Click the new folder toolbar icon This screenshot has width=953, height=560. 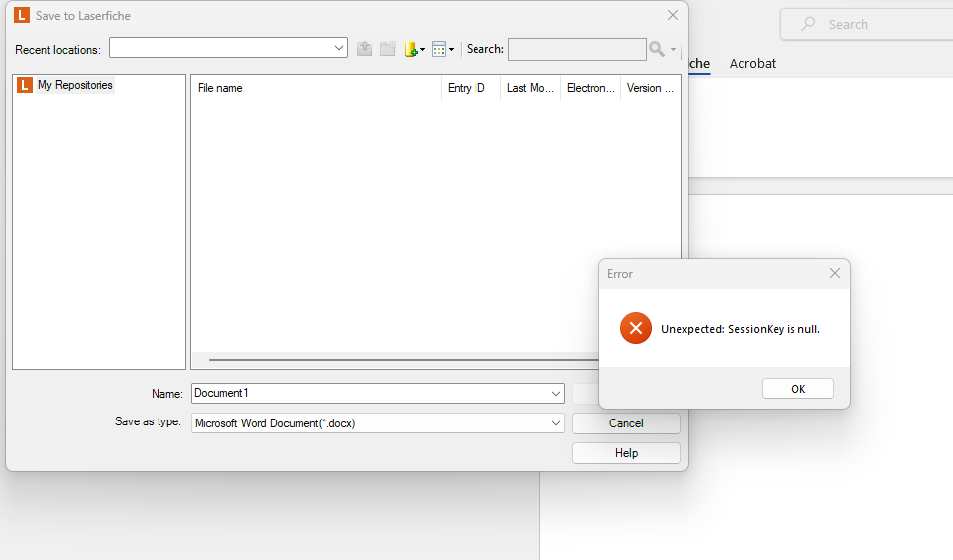point(388,49)
